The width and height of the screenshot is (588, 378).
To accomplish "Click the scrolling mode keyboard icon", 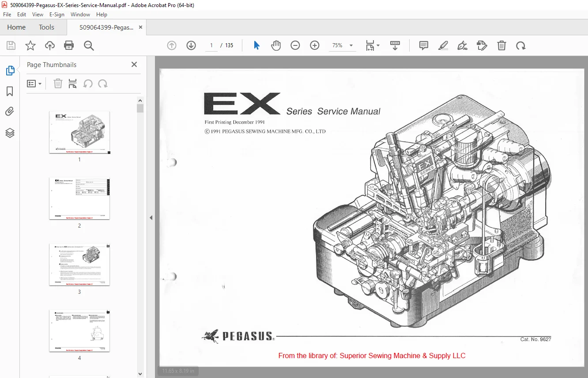I will (395, 45).
